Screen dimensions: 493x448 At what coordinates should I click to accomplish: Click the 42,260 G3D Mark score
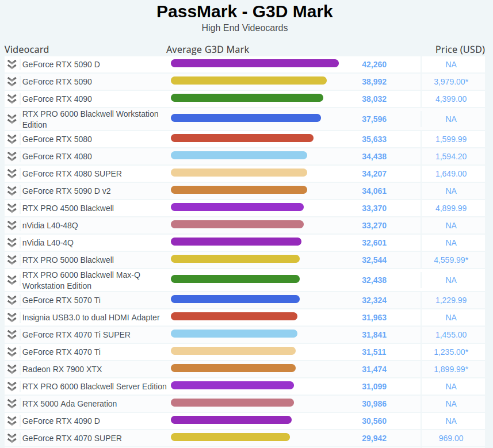click(374, 64)
